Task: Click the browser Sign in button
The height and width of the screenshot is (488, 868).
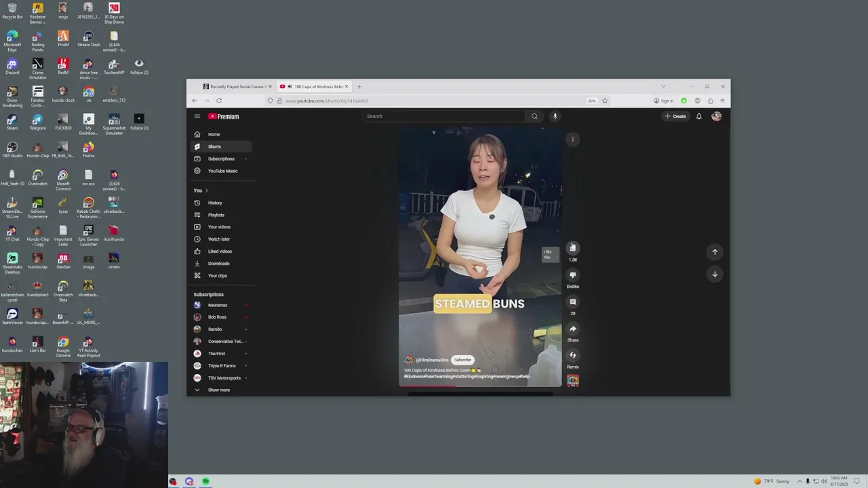Action: (664, 101)
